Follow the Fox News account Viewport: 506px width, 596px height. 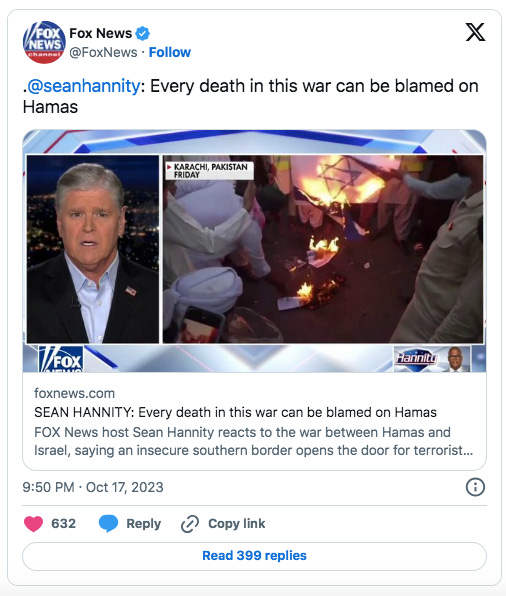pyautogui.click(x=170, y=52)
